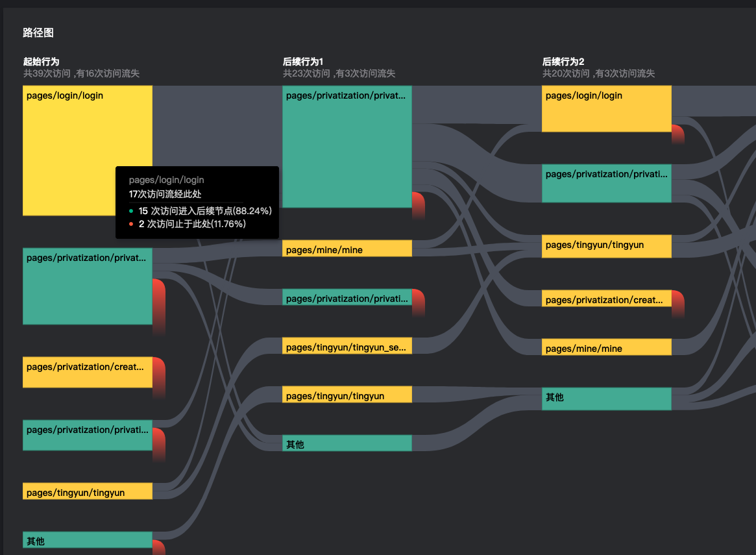756x555 pixels.
Task: Select pages/tingyun/tingyun_se... node in 后续行为1
Action: click(x=347, y=346)
